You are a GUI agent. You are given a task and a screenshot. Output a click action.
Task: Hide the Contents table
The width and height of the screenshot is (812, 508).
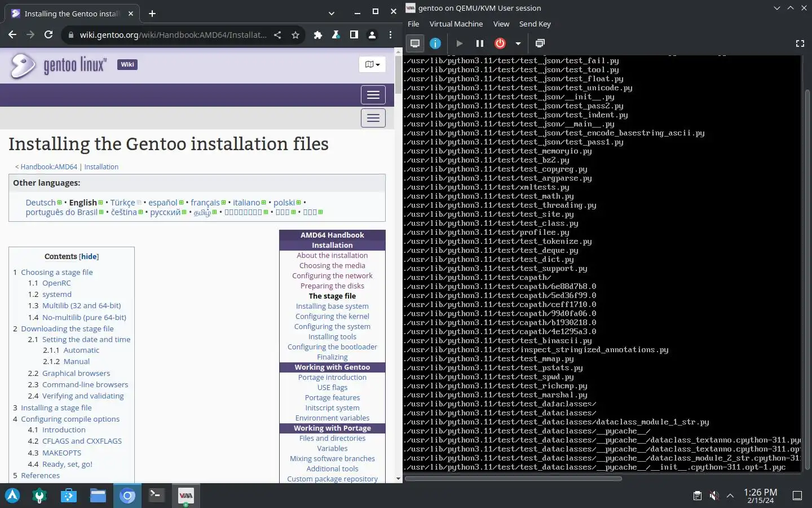[x=89, y=257]
